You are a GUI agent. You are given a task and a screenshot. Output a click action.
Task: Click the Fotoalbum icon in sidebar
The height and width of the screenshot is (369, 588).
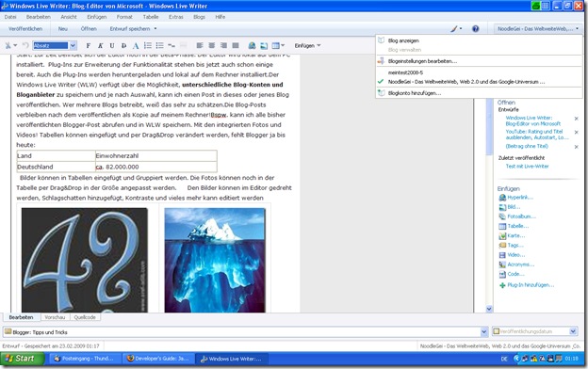tap(502, 217)
